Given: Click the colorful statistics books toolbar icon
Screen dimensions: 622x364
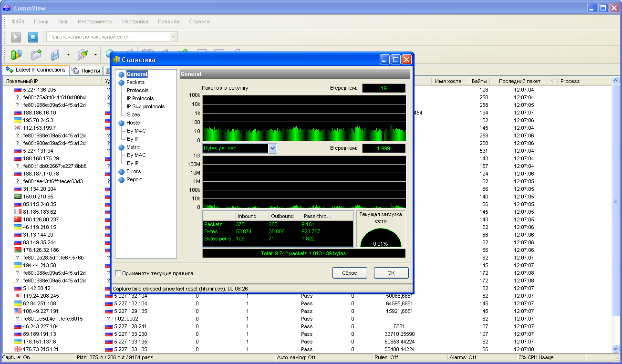Looking at the screenshot, I should point(16,55).
